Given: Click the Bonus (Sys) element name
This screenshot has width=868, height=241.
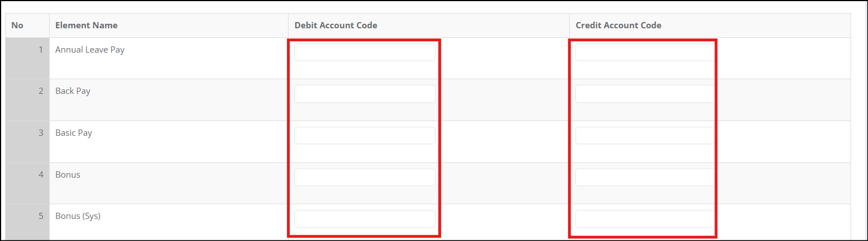Looking at the screenshot, I should coord(78,216).
